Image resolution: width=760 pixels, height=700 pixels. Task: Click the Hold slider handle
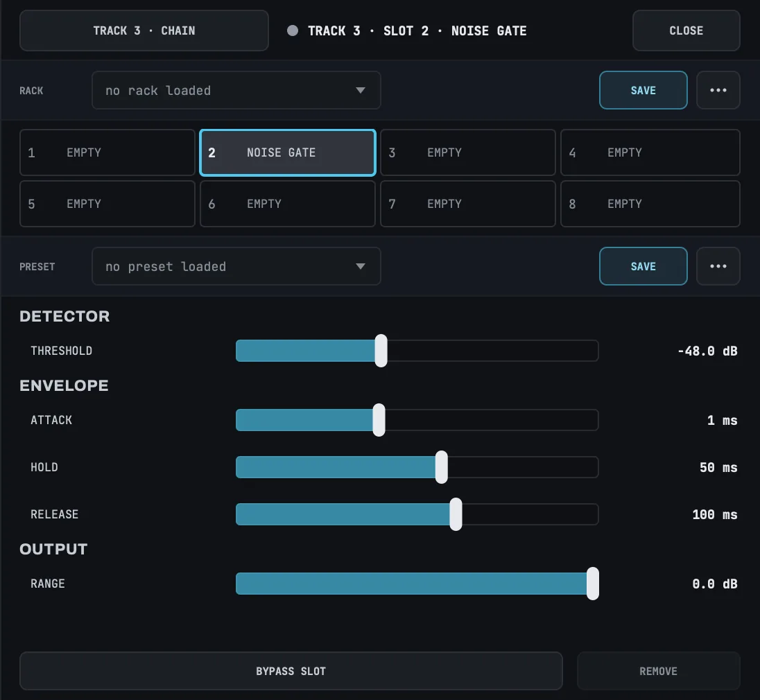click(442, 467)
